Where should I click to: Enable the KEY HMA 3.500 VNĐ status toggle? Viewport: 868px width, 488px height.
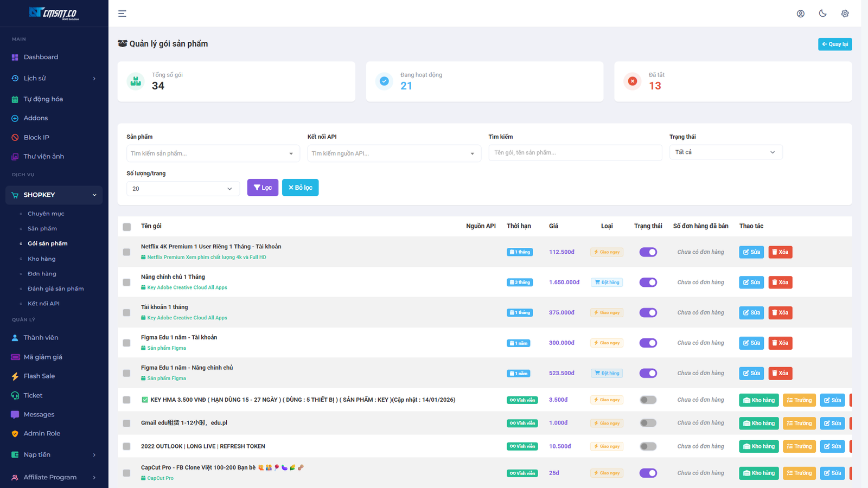[648, 400]
